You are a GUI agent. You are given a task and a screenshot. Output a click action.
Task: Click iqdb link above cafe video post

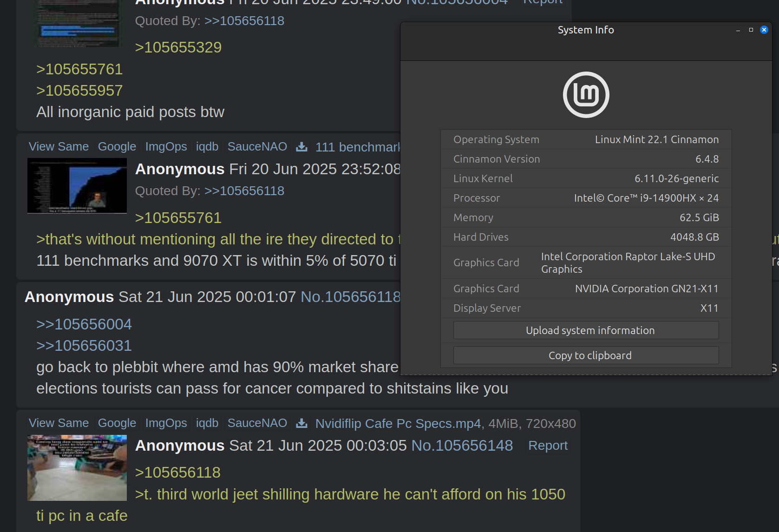[x=207, y=423]
